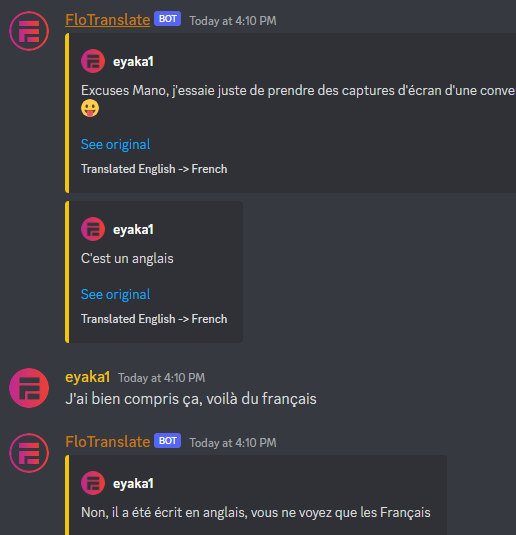The width and height of the screenshot is (516, 535).
Task: Click the FloTranslate username at the top
Action: pyautogui.click(x=108, y=20)
